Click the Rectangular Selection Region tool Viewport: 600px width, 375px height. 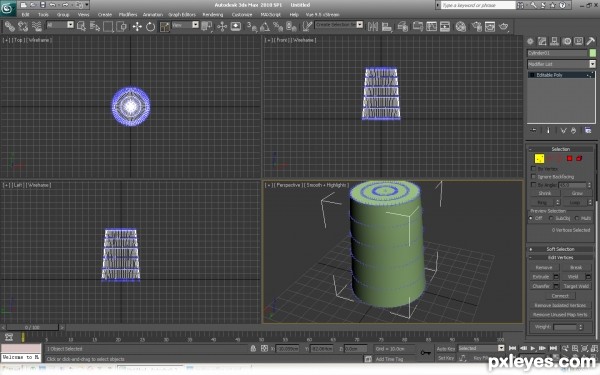pos(108,26)
